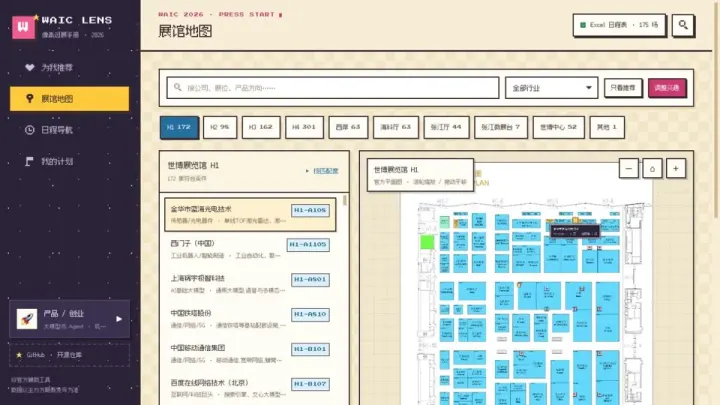This screenshot has height=405, width=720.
Task: Click the WAIC Lens pink logo
Action: [23, 27]
